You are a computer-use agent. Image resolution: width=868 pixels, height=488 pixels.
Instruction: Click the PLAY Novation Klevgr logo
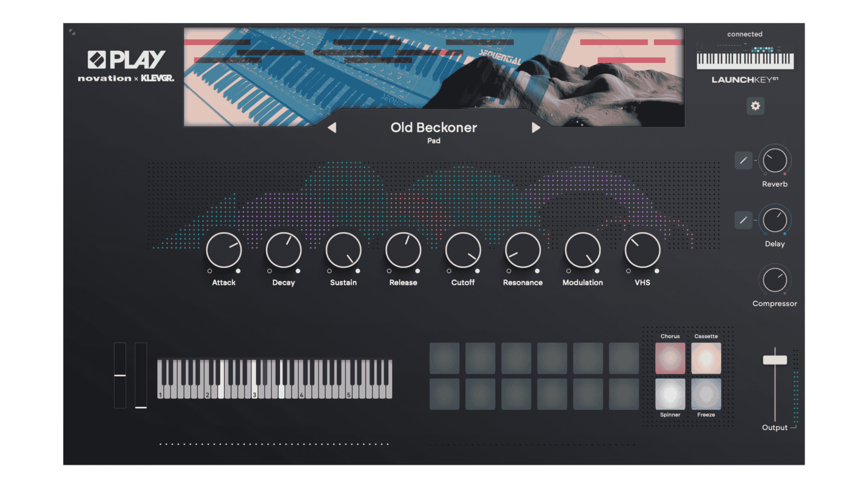(x=126, y=66)
